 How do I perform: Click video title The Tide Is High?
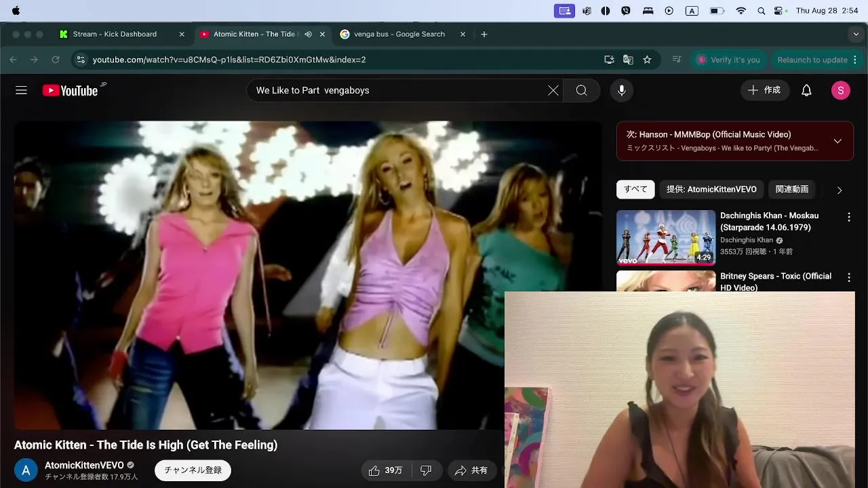pyautogui.click(x=146, y=445)
